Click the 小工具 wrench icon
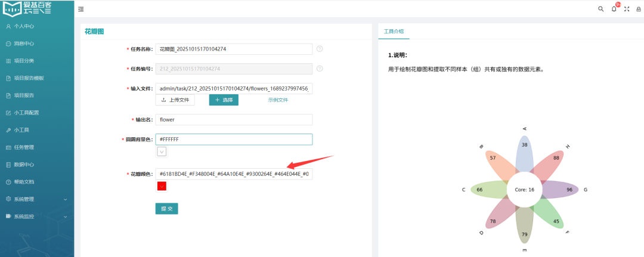This screenshot has width=644, height=257. point(8,130)
